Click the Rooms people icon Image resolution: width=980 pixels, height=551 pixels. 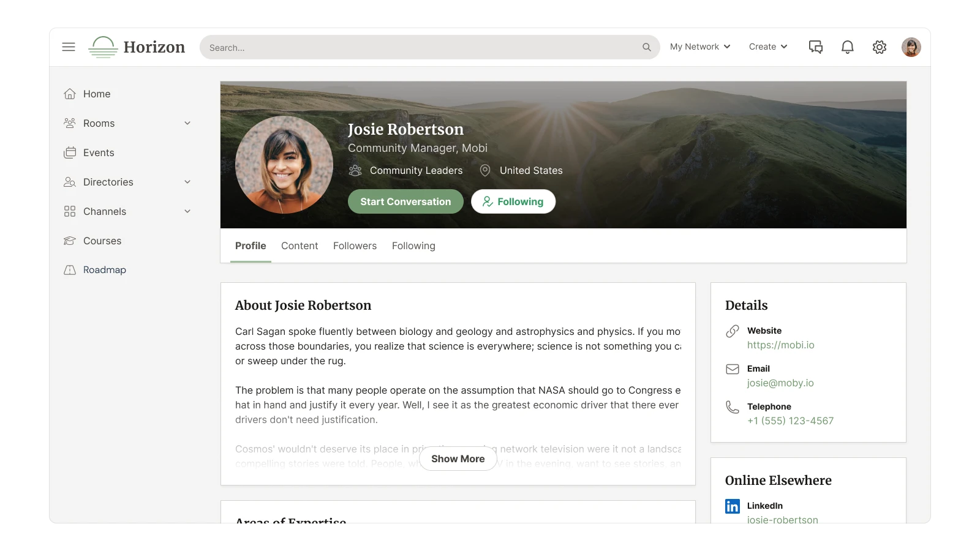pos(70,123)
